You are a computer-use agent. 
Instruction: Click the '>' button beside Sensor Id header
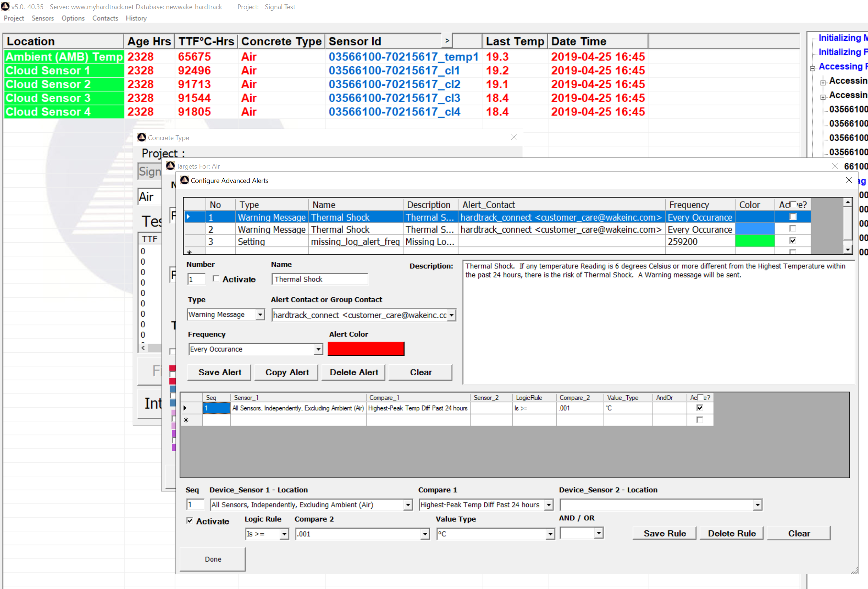pyautogui.click(x=447, y=41)
